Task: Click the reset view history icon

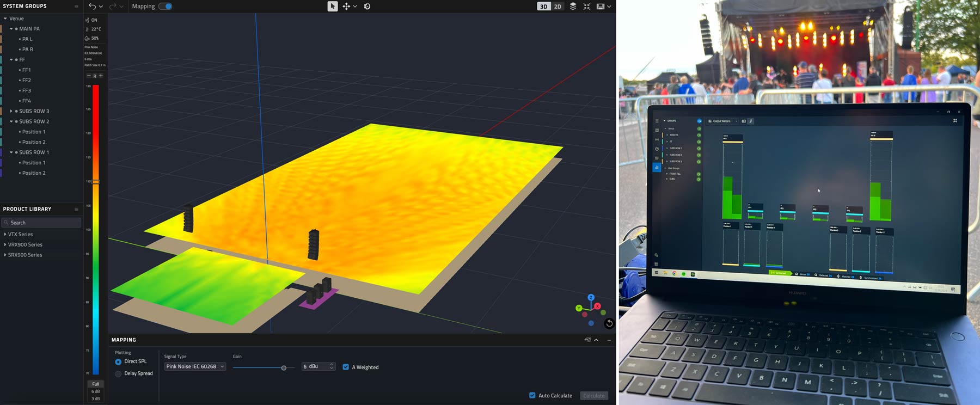Action: tap(367, 7)
